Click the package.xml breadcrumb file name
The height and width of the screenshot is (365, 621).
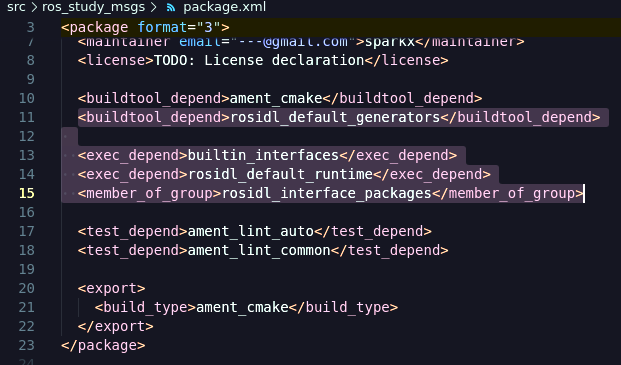225,7
